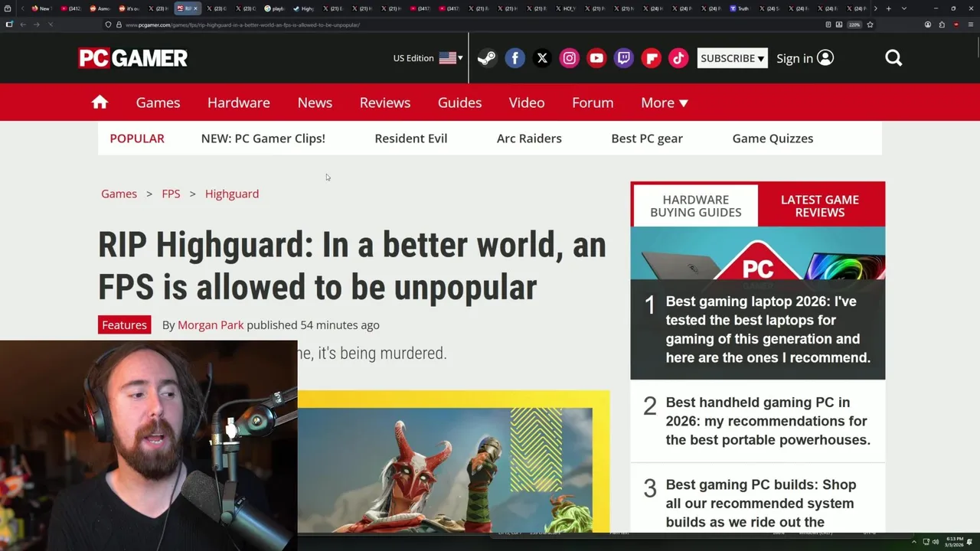Open a new browser tab with plus
Screen dimensions: 980x551
[x=888, y=8]
